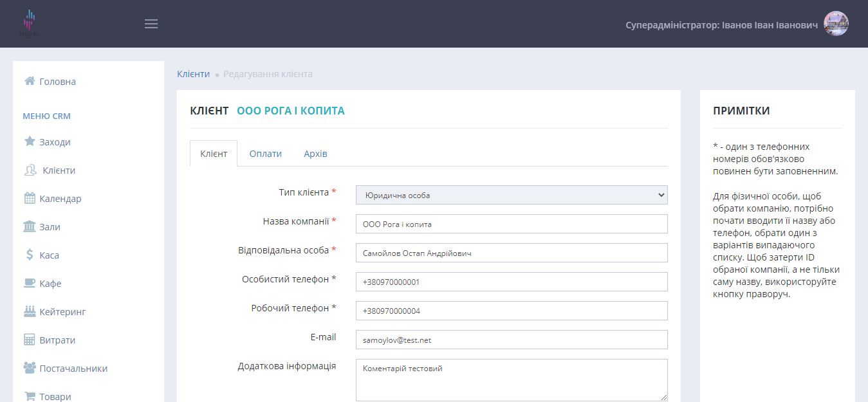Click into the E-mail input field

[512, 340]
